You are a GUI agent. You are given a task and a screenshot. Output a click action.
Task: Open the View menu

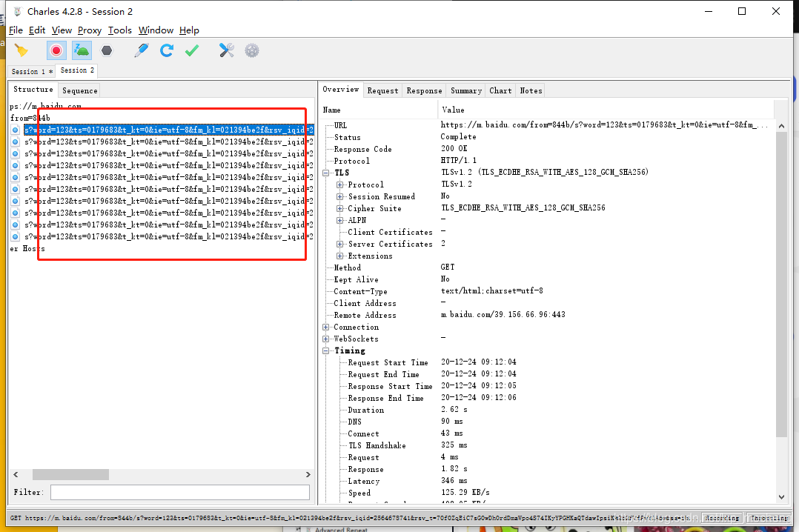coord(62,30)
